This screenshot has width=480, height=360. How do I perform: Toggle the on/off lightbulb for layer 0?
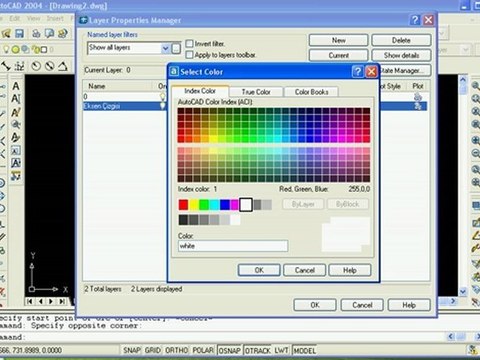[x=162, y=97]
